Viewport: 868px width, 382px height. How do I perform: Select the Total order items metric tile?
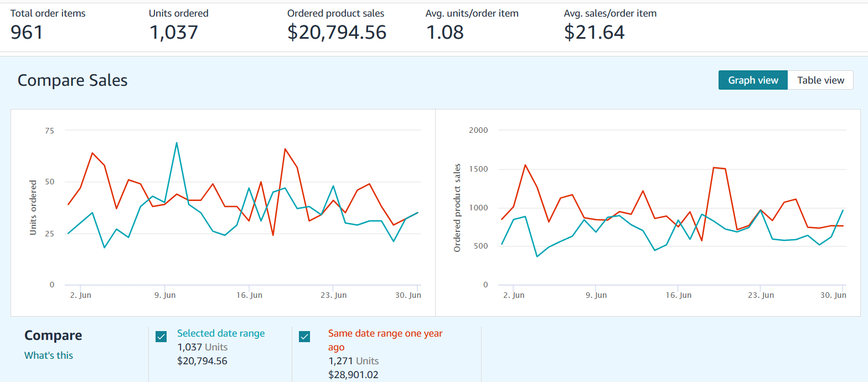tap(48, 22)
